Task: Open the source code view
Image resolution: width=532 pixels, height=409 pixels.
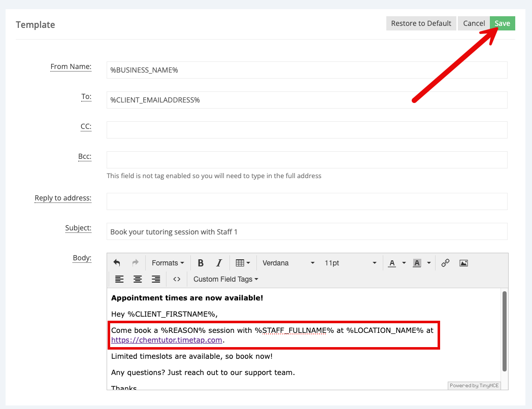Action: [177, 279]
